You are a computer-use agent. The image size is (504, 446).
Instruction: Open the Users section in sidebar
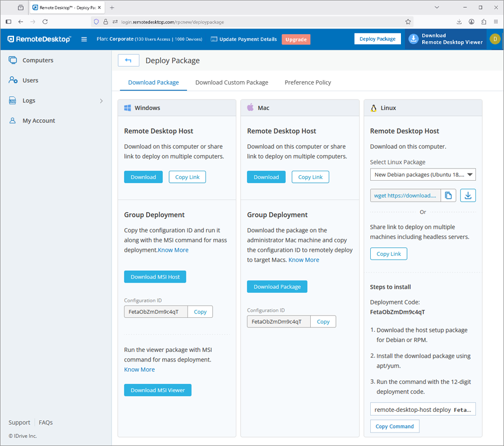point(30,81)
